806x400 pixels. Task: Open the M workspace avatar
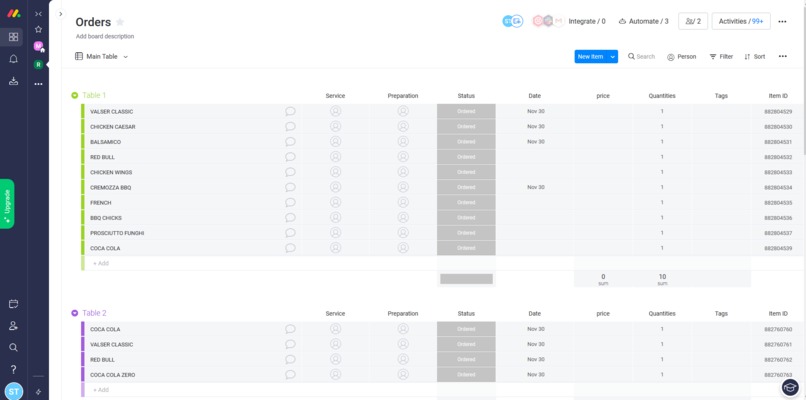click(x=39, y=46)
